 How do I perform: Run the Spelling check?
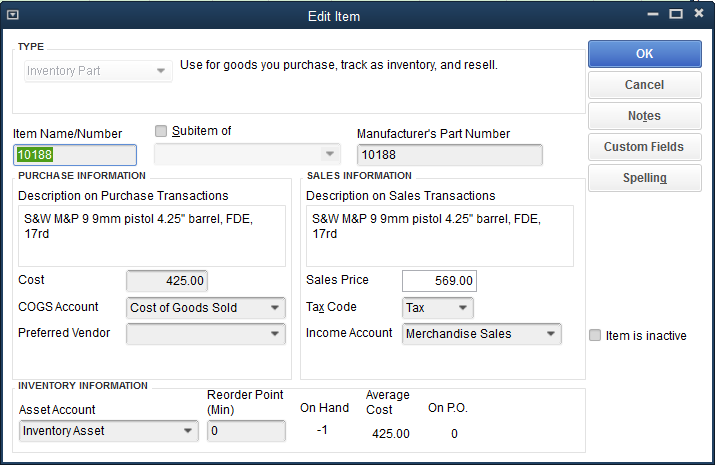[x=644, y=178]
